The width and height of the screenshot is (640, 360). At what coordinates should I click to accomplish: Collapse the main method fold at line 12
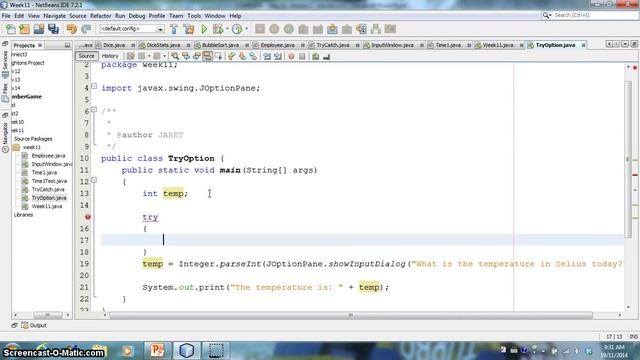pyautogui.click(x=94, y=180)
